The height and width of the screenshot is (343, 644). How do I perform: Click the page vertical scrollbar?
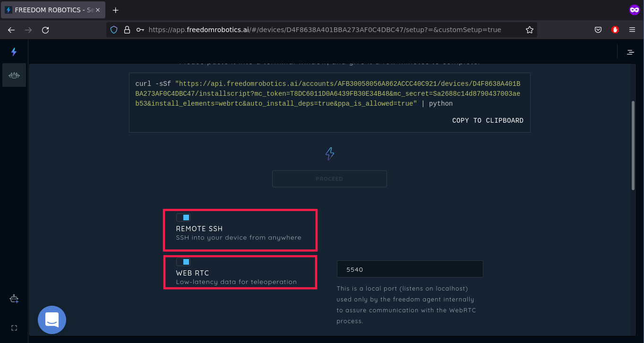click(x=633, y=145)
